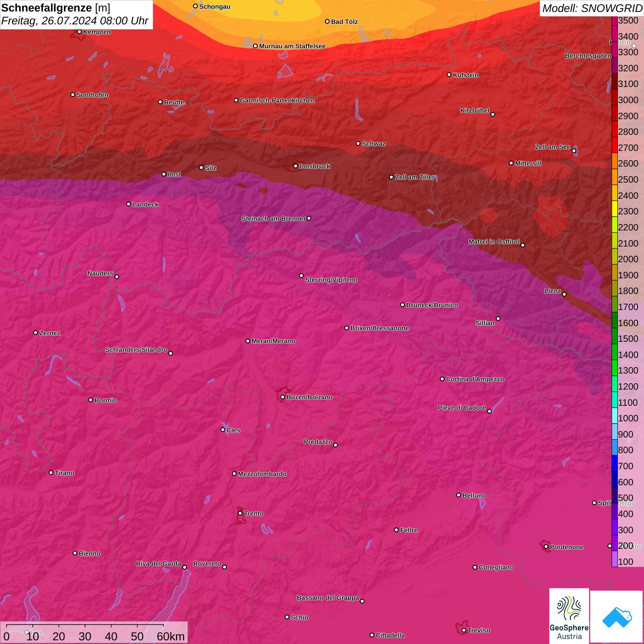644x644 pixels.
Task: Select the "Steinach am Brenner" label
Action: point(274,218)
